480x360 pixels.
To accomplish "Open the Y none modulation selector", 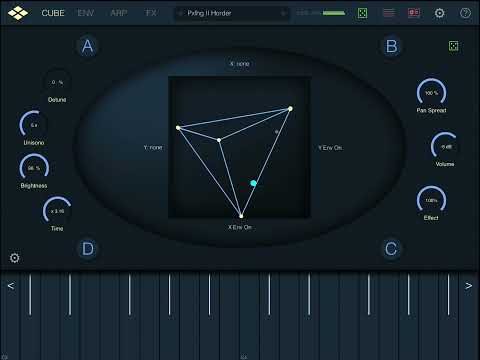I will [x=153, y=147].
